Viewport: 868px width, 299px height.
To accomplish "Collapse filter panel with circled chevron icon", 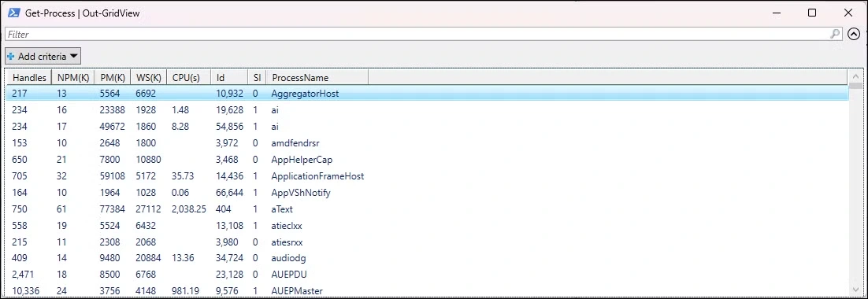I will tap(854, 35).
